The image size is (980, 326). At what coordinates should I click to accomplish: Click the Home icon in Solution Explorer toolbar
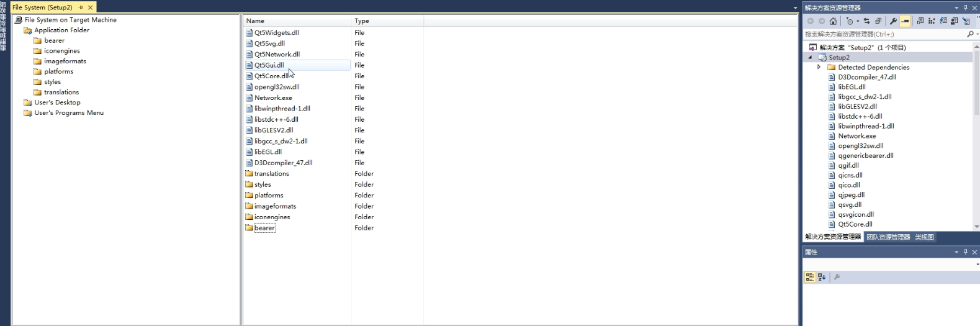coord(833,21)
